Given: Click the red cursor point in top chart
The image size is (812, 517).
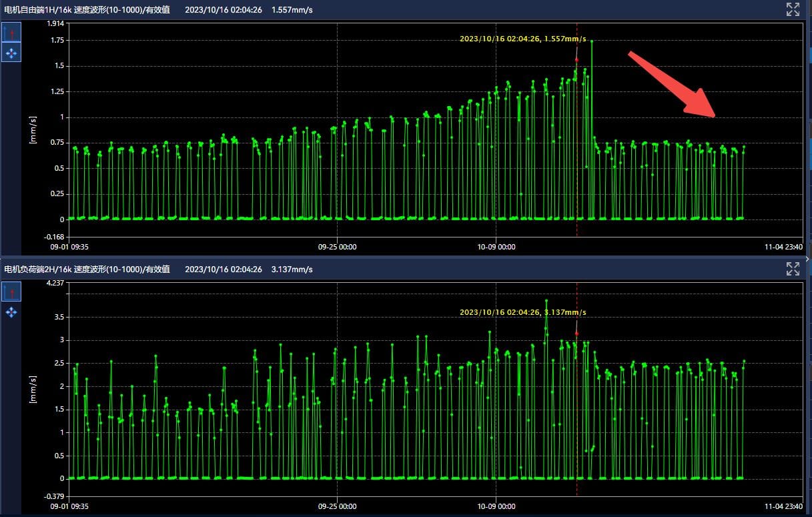Looking at the screenshot, I should pyautogui.click(x=576, y=59).
